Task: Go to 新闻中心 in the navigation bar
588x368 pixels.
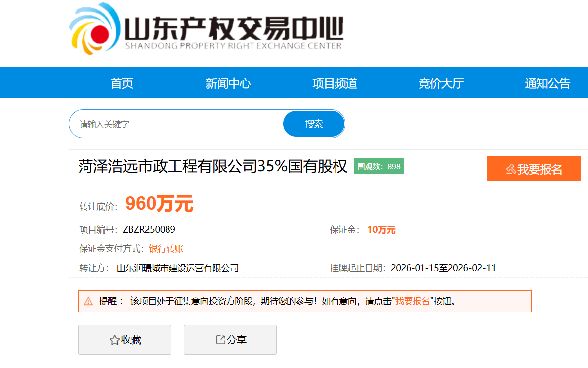Action: (228, 83)
